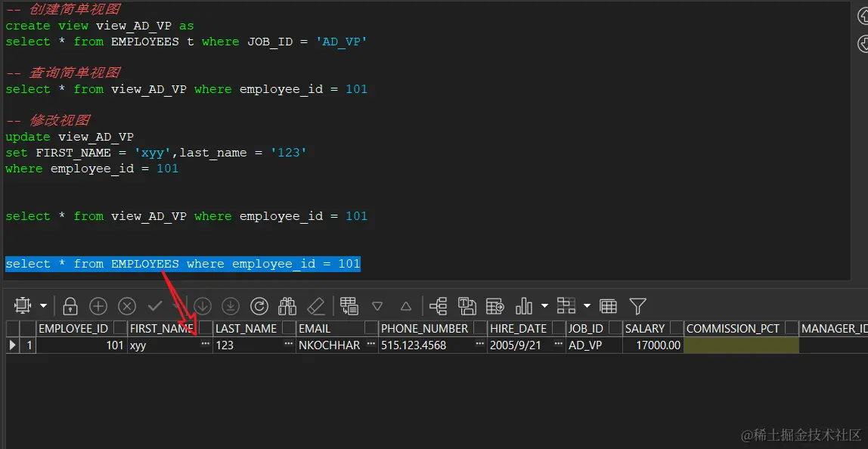This screenshot has width=868, height=449.
Task: Click the employee ID cell showing 101
Action: (82, 345)
